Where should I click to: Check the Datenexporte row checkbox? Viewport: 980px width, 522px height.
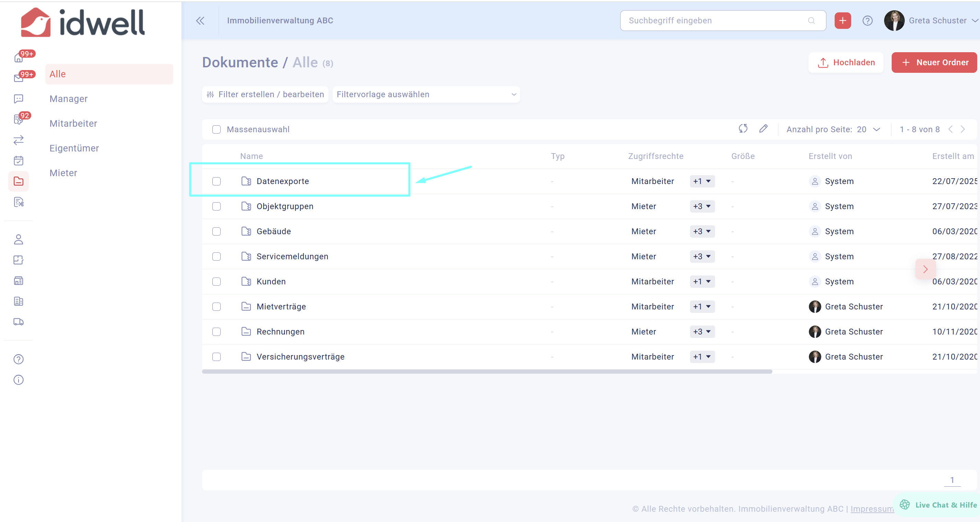pos(216,181)
